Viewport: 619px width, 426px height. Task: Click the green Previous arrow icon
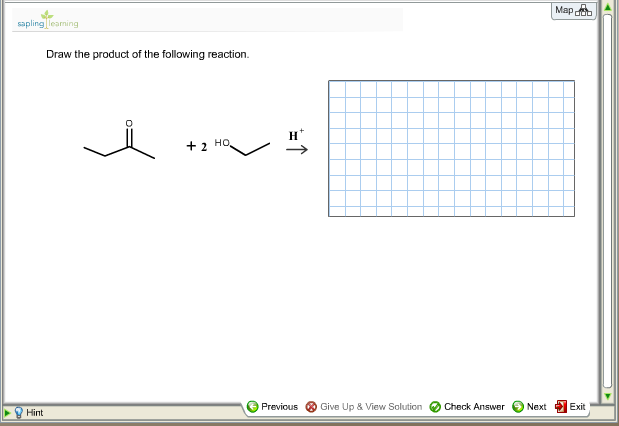click(x=252, y=407)
